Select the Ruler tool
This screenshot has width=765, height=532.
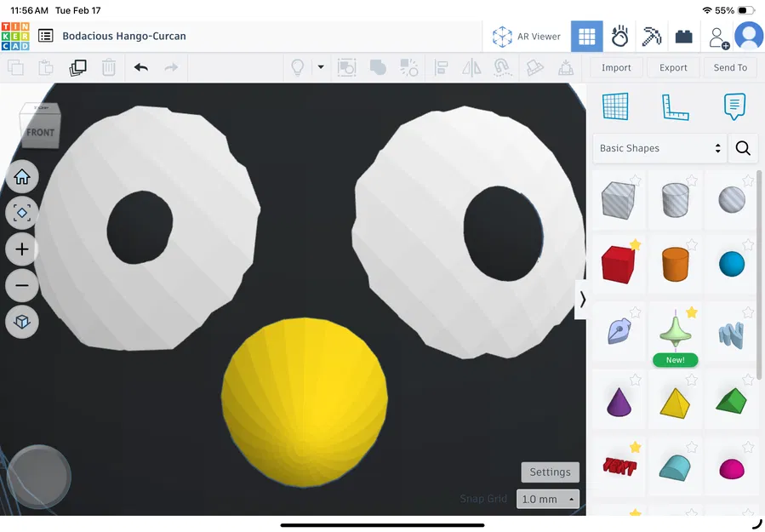[676, 107]
